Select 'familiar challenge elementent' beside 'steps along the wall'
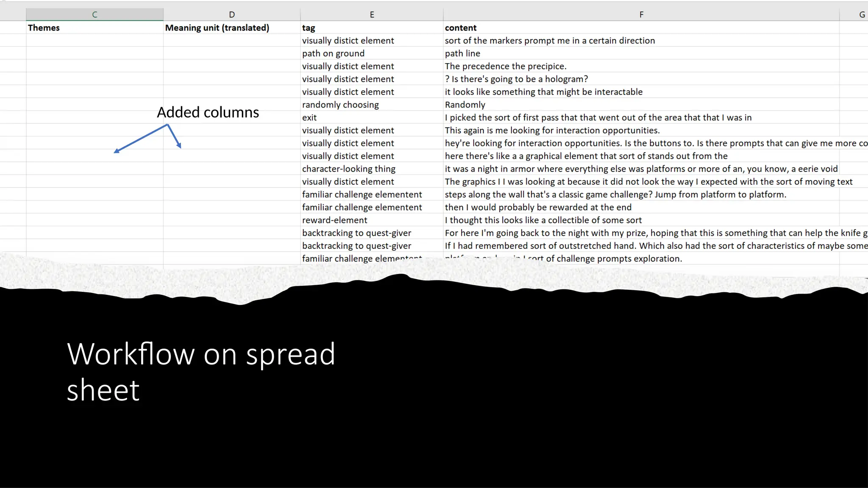The image size is (868, 488). click(x=372, y=194)
